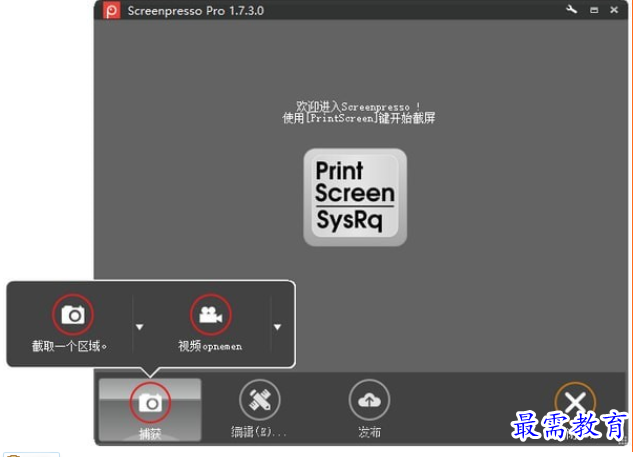Click the 截取一个区域 label
The height and width of the screenshot is (457, 635).
(x=69, y=346)
